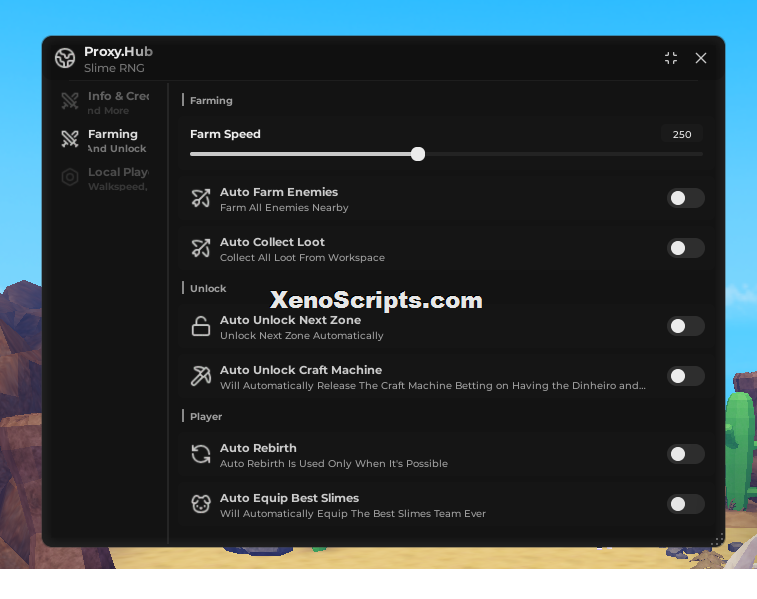Image resolution: width=757 pixels, height=599 pixels.
Task: Click the padlock icon for Auto Unlock Next Zone
Action: pyautogui.click(x=201, y=326)
